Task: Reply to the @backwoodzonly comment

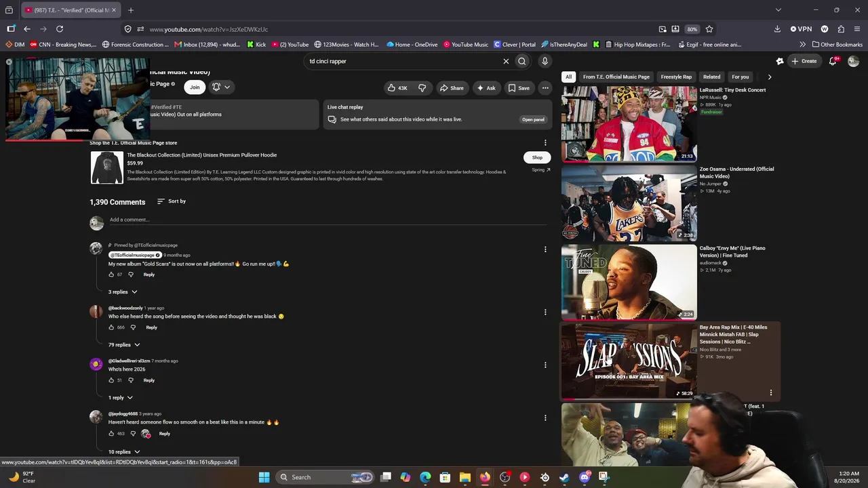Action: coord(151,327)
